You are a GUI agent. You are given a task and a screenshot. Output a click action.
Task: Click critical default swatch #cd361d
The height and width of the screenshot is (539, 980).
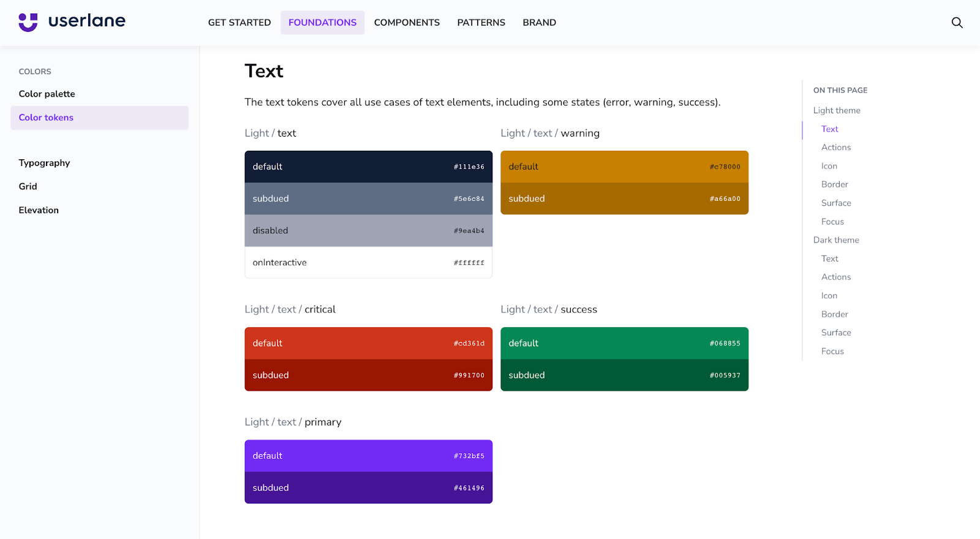click(x=368, y=343)
